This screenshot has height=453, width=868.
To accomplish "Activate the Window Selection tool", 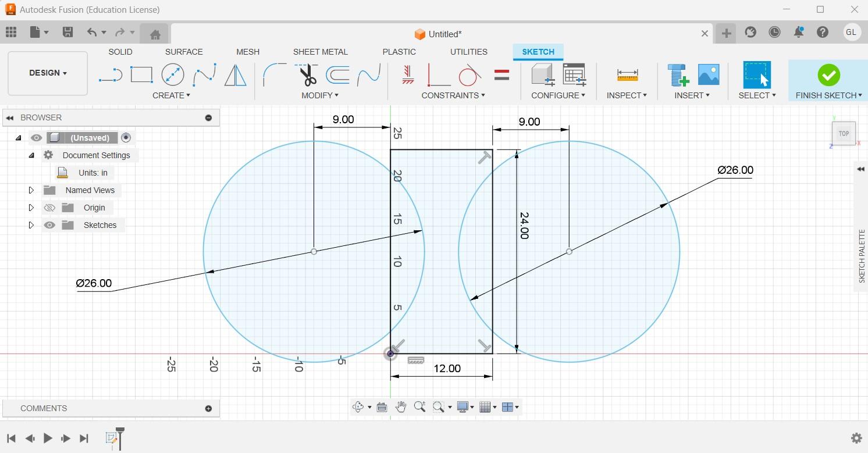I will tap(757, 75).
